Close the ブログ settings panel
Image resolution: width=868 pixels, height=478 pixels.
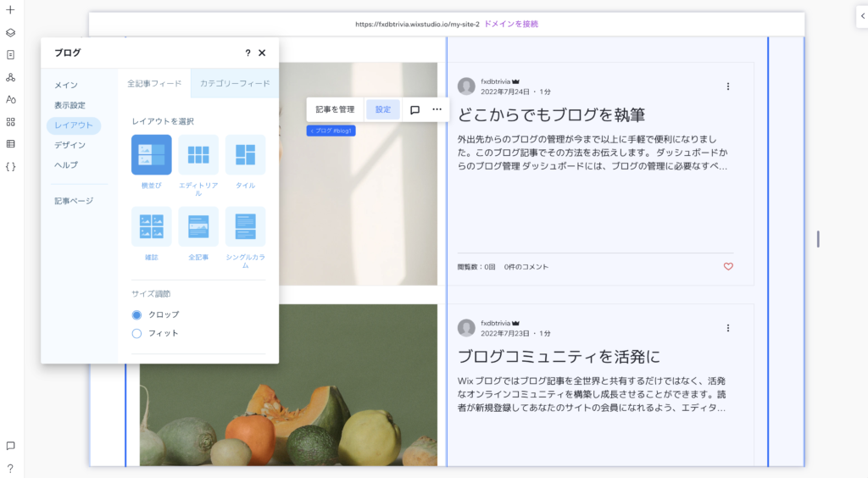click(262, 53)
